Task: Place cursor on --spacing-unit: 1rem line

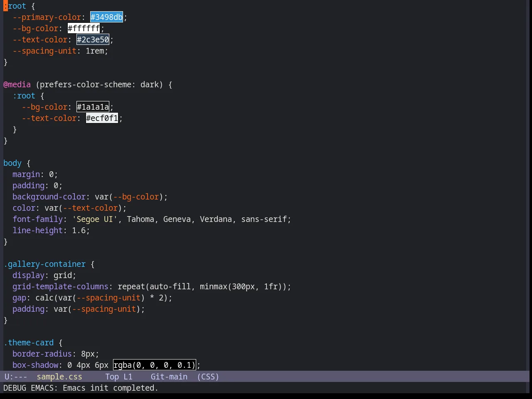Action: coord(60,51)
